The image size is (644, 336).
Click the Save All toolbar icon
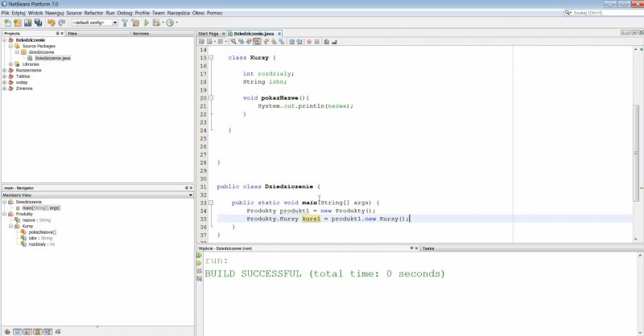click(36, 23)
